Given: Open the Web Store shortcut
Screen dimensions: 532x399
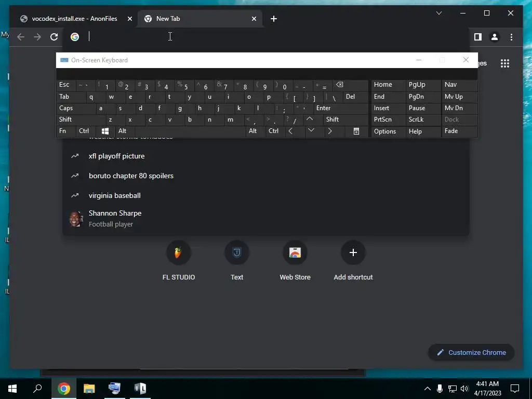Looking at the screenshot, I should pos(295,261).
